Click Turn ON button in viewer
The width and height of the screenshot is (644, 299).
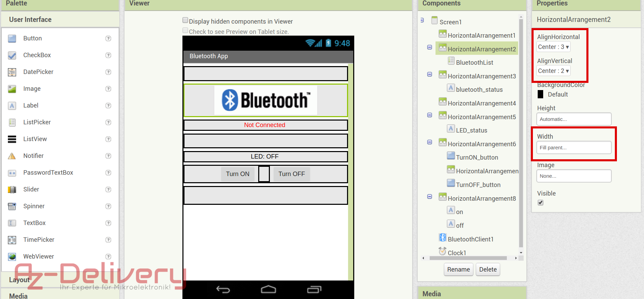tap(238, 174)
